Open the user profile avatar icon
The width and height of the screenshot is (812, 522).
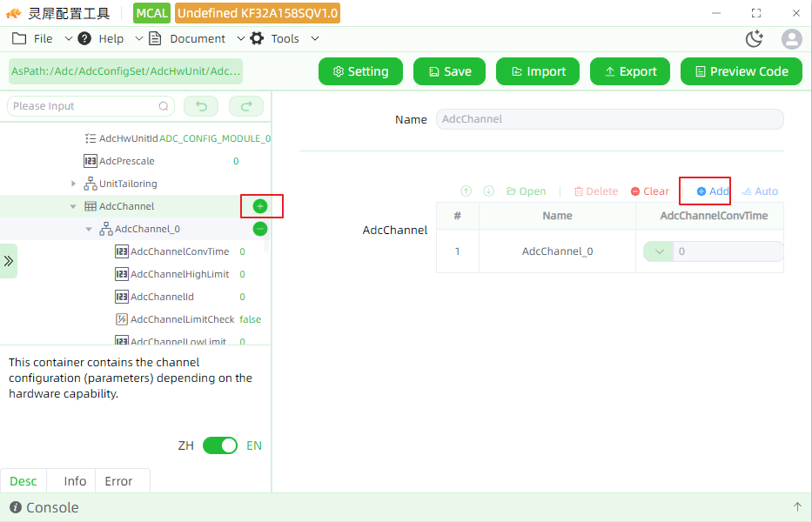pos(791,39)
